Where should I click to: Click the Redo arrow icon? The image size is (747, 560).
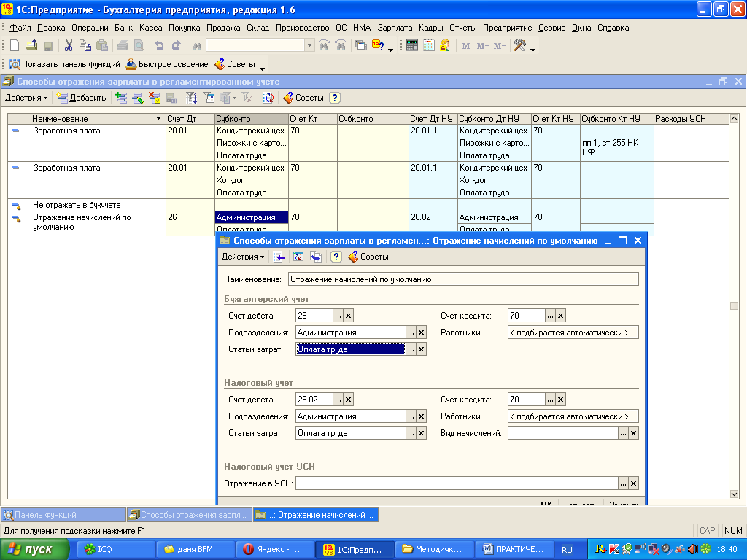(176, 46)
